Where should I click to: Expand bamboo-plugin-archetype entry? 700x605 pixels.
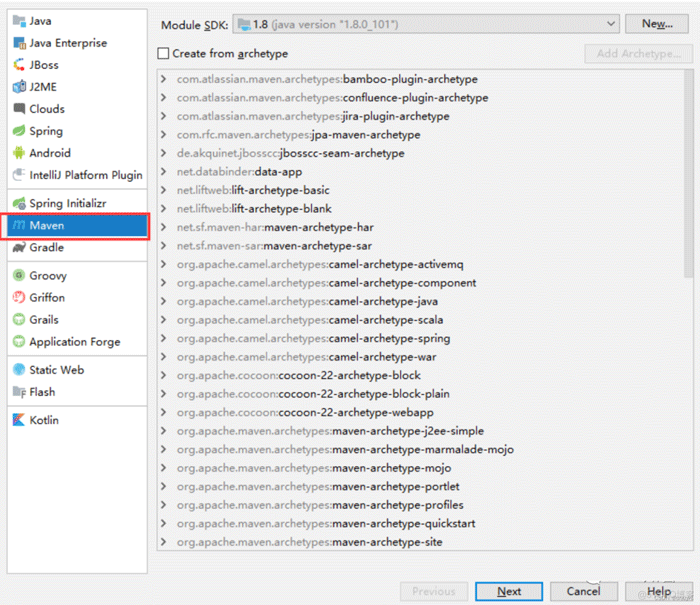pos(163,79)
